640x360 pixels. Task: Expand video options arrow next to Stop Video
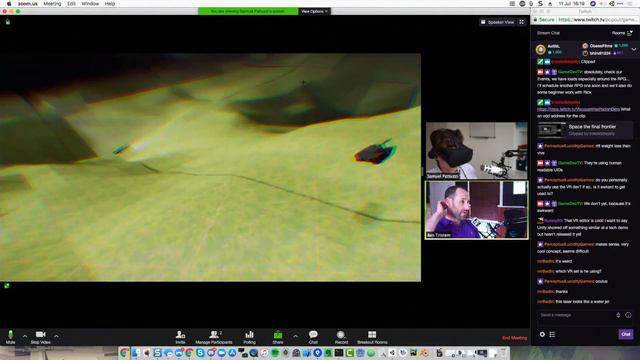pyautogui.click(x=56, y=336)
